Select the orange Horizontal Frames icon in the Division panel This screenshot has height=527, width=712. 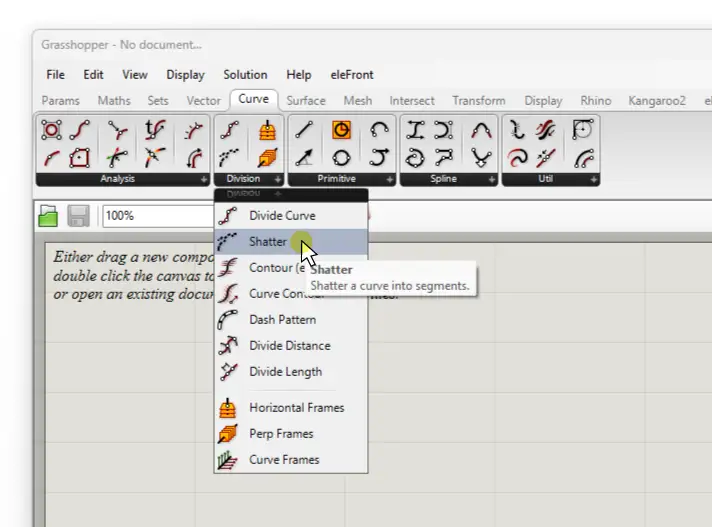[267, 130]
